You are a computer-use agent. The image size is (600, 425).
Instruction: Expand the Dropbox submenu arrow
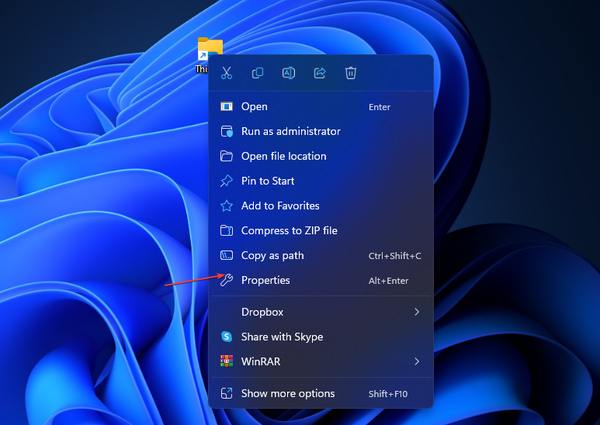coord(417,312)
